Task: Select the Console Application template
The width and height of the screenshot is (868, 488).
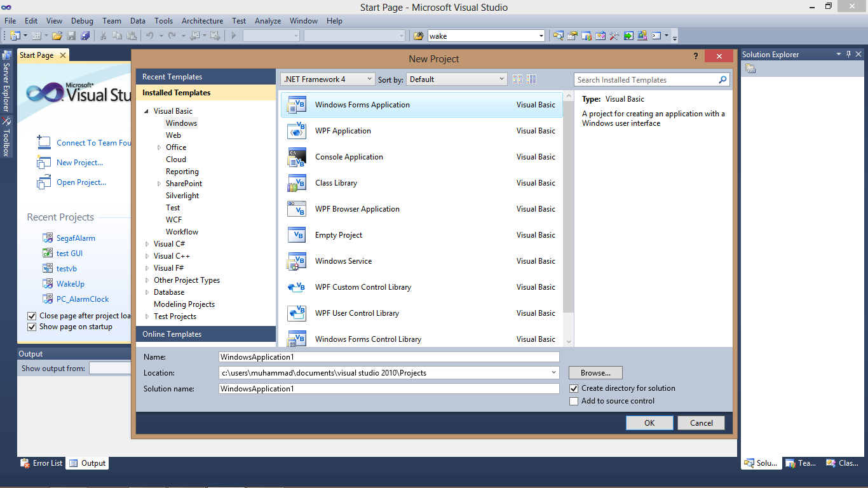Action: tap(422, 157)
